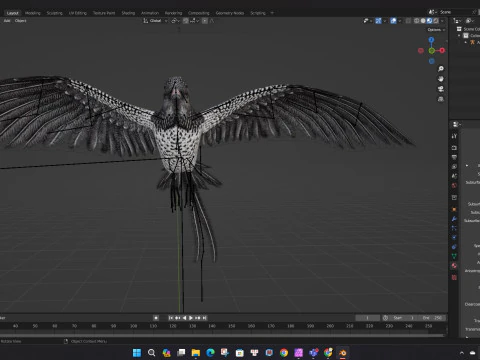Click the viewport zoom magnifier icon
Viewport: 480px width, 360px height.
click(441, 69)
